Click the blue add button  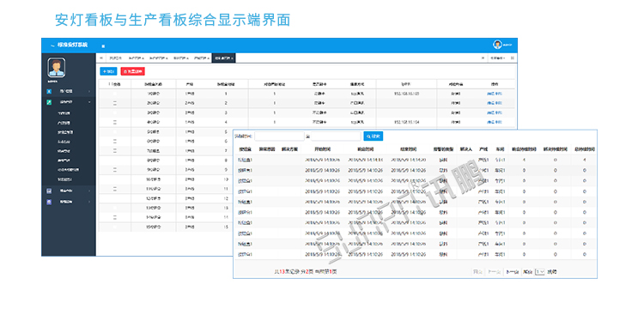109,71
